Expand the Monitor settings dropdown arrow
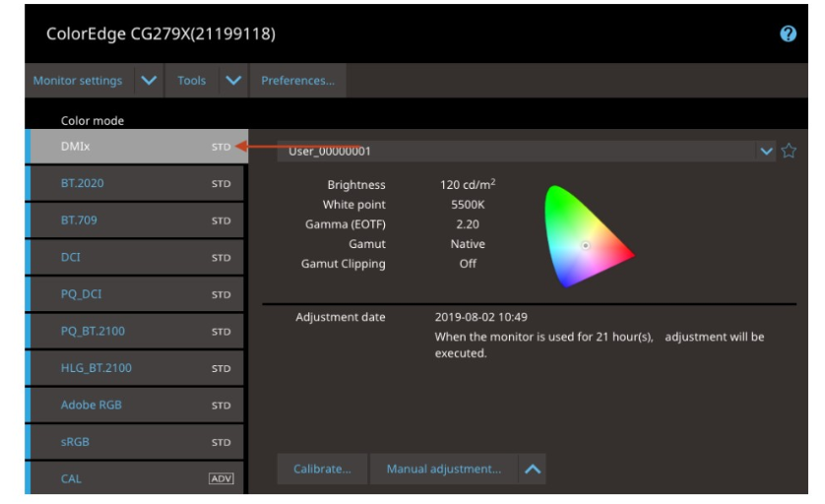The width and height of the screenshot is (825, 504). click(x=149, y=81)
